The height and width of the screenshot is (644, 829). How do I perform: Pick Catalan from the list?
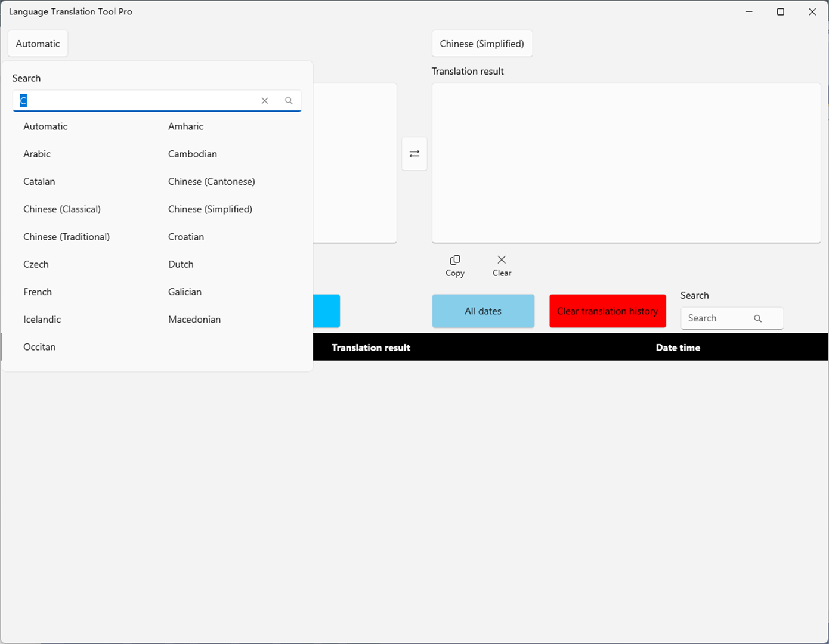tap(39, 181)
